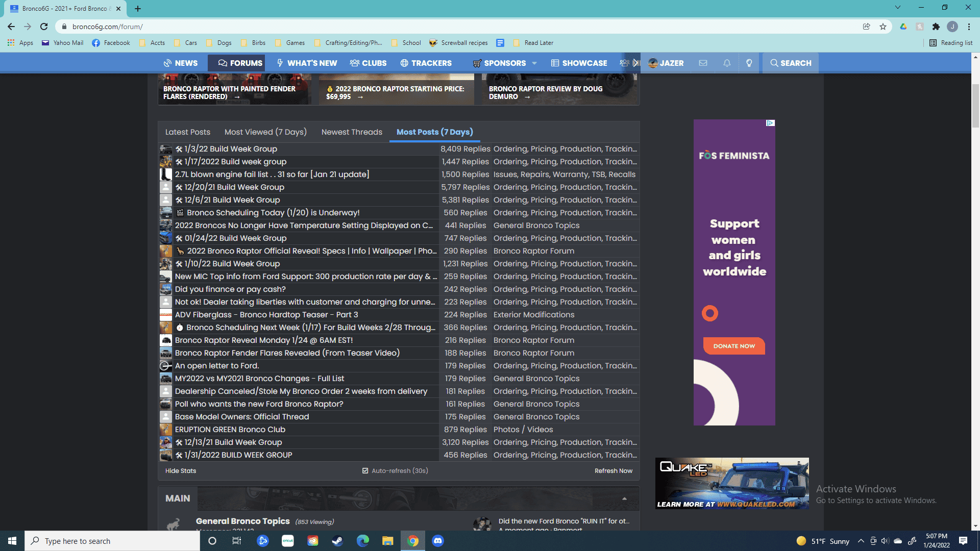980x551 pixels.
Task: Switch to the Latest Posts tab
Action: 188,132
